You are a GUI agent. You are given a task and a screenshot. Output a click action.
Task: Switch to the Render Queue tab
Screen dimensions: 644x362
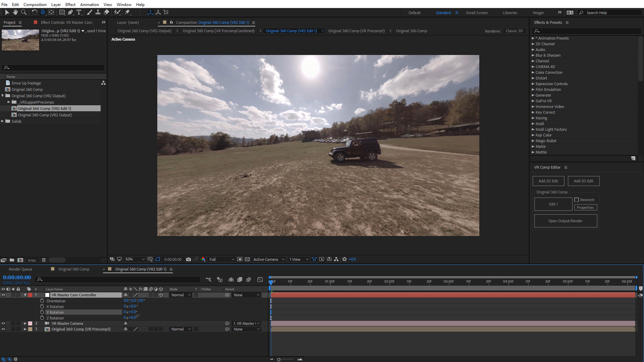click(20, 269)
